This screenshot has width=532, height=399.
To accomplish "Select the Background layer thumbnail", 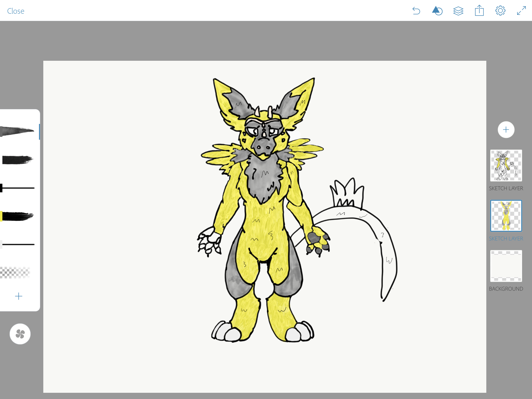I will coord(506,266).
